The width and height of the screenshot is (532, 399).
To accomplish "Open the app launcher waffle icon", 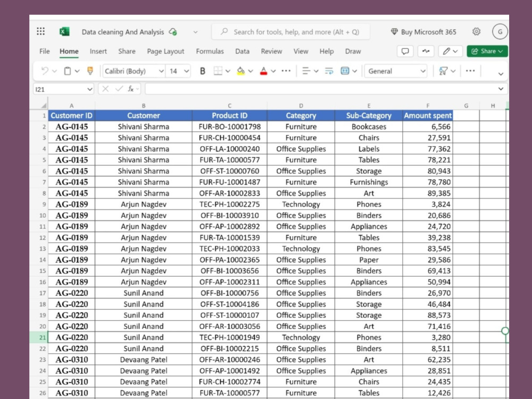I will pyautogui.click(x=41, y=31).
